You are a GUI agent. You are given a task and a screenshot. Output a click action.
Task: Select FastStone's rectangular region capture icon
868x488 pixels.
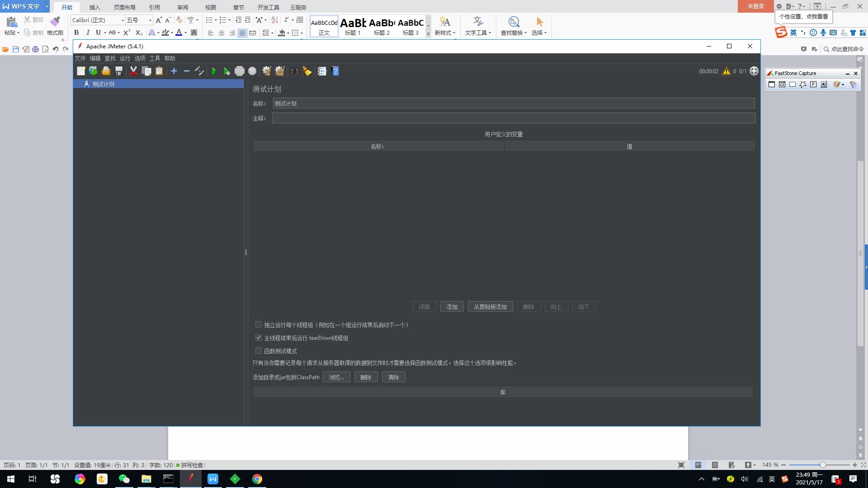tap(792, 84)
